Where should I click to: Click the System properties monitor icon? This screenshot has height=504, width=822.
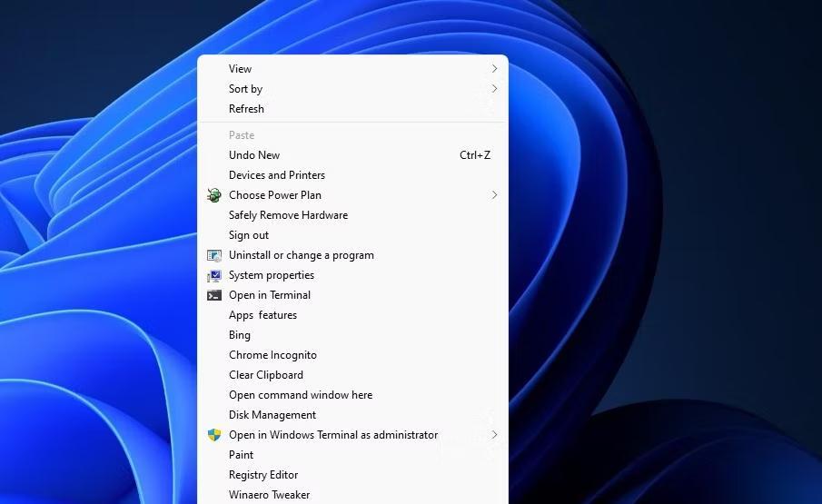click(x=213, y=275)
